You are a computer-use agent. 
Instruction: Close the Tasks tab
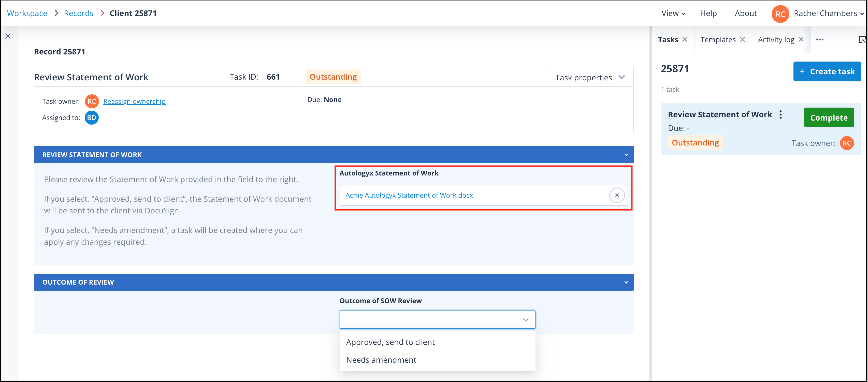(685, 39)
